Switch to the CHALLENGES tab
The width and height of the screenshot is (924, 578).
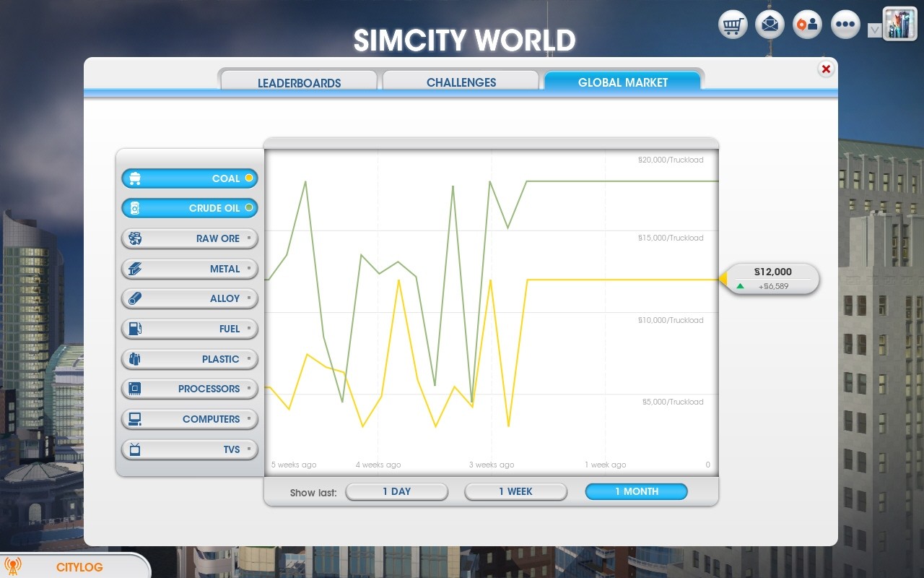click(461, 82)
